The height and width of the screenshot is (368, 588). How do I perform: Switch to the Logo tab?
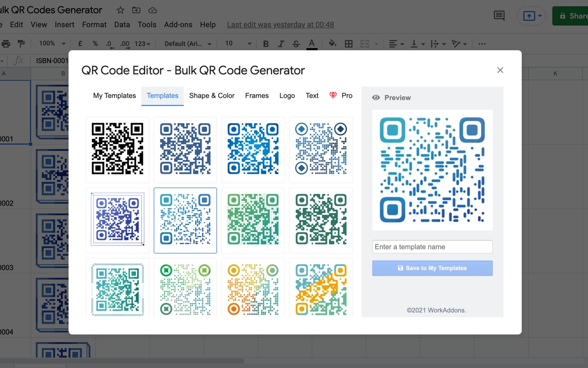click(287, 96)
